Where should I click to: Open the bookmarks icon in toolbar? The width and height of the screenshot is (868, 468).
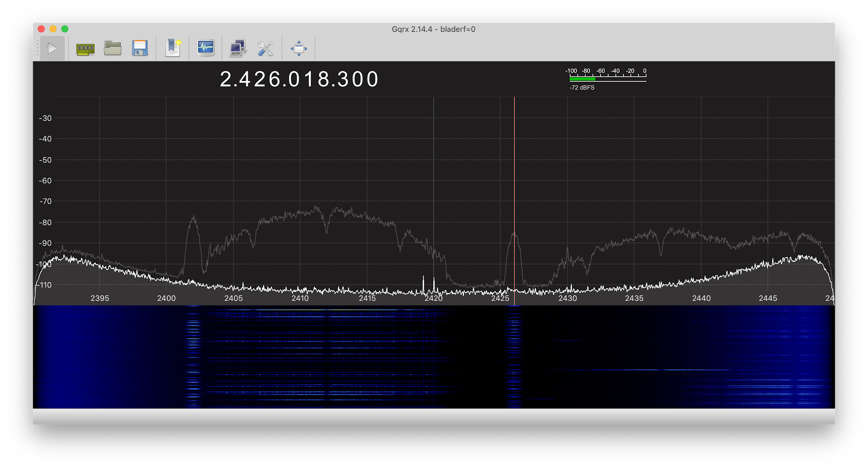pyautogui.click(x=173, y=48)
